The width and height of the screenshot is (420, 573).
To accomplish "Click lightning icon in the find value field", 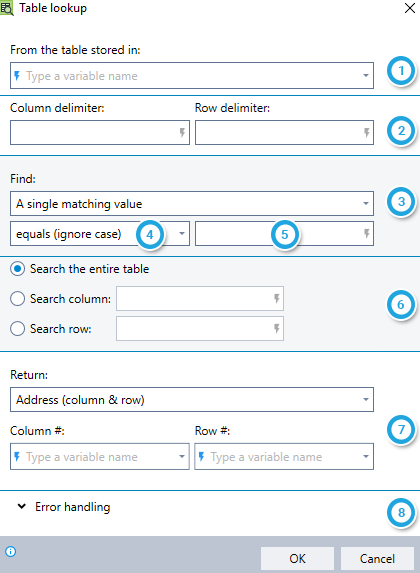I will 366,234.
